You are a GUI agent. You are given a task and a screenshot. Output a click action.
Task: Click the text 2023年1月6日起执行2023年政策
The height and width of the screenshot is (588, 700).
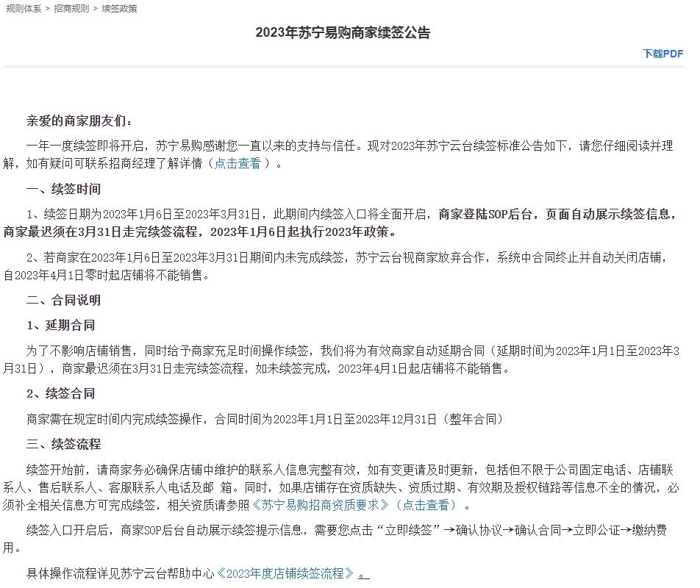(x=299, y=232)
